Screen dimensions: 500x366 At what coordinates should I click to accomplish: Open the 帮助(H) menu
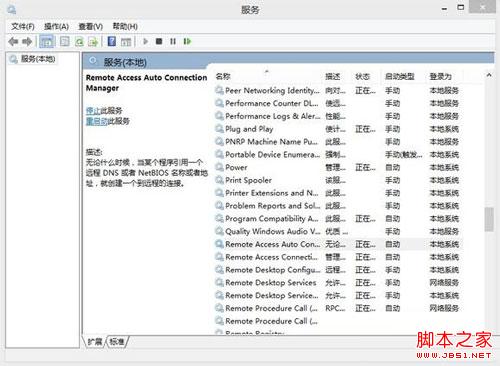click(125, 26)
